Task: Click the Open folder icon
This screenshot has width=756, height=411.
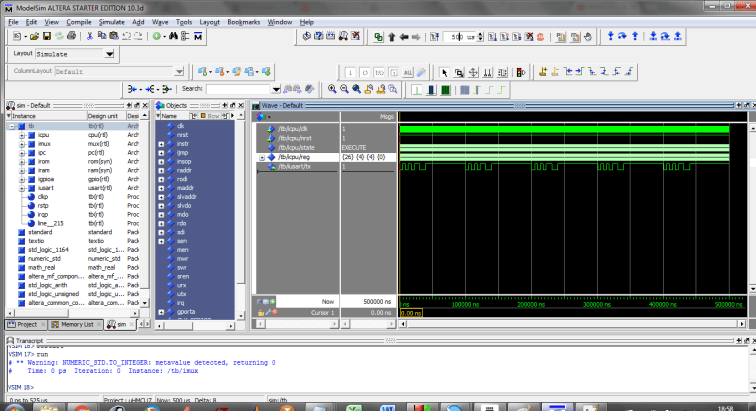Action: click(x=33, y=37)
